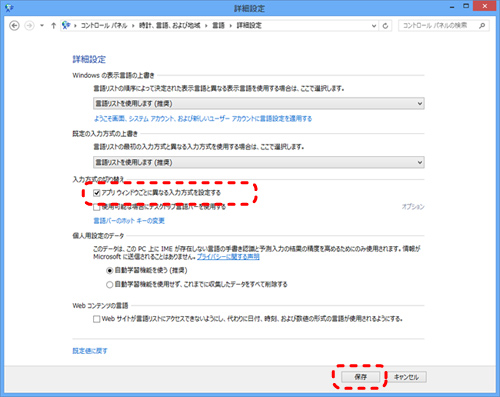Select the 詳細設定 breadcrumb in the address bar

pyautogui.click(x=249, y=26)
